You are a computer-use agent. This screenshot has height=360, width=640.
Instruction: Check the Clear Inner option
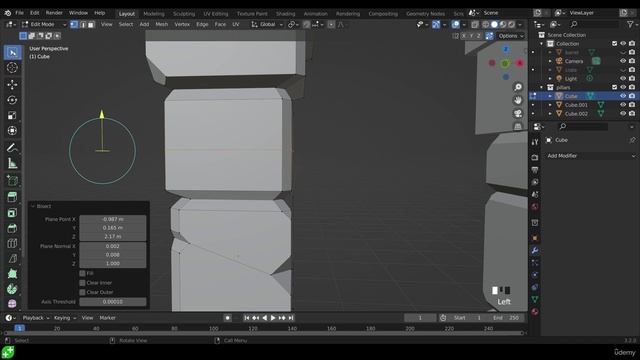coord(82,282)
